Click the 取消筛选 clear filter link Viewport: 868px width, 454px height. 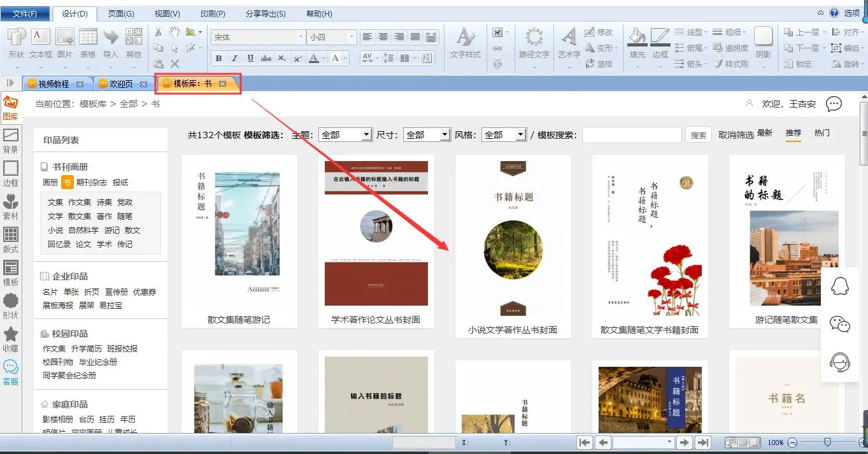pos(736,135)
